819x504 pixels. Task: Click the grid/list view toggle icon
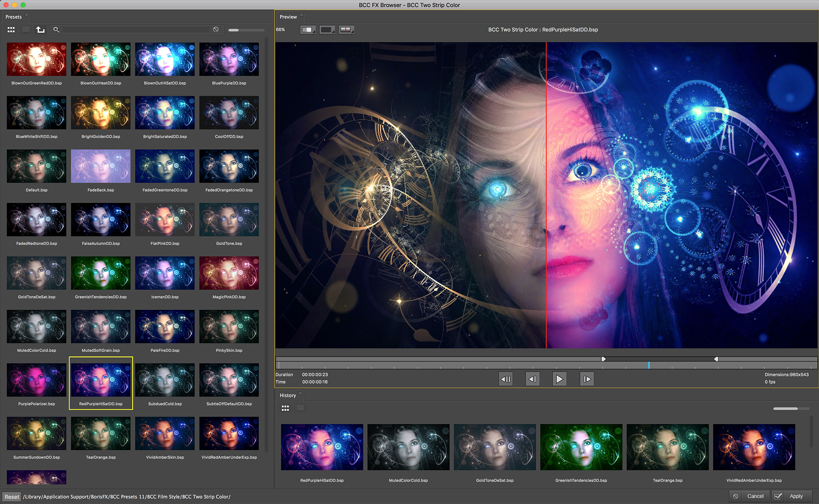12,30
